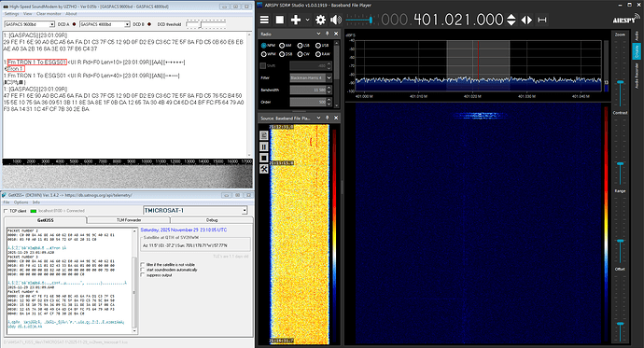
Task: Open SDR# gear configuration settings
Action: coord(320,20)
